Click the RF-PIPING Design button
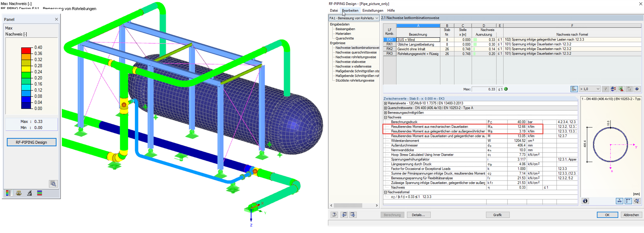The image size is (644, 233). click(32, 142)
